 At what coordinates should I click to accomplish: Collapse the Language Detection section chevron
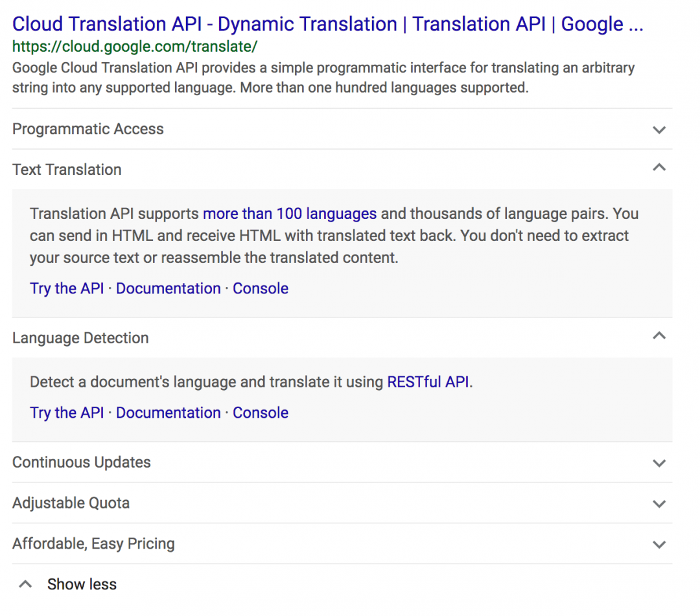659,336
